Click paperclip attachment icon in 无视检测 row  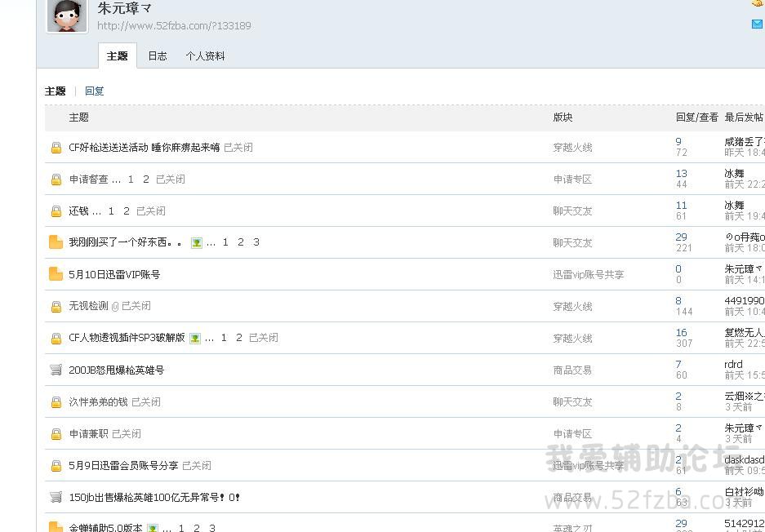[x=115, y=306]
